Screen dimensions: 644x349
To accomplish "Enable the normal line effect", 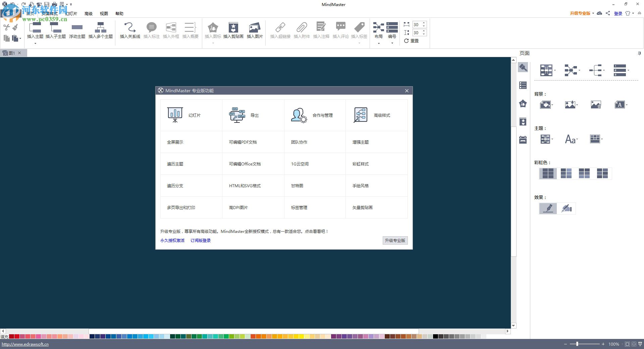I will (548, 208).
